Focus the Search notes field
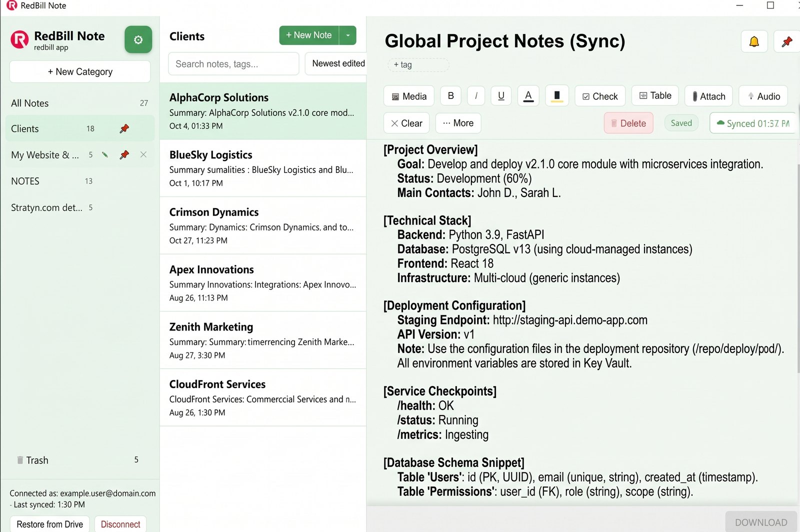Image resolution: width=800 pixels, height=532 pixels. 233,63
